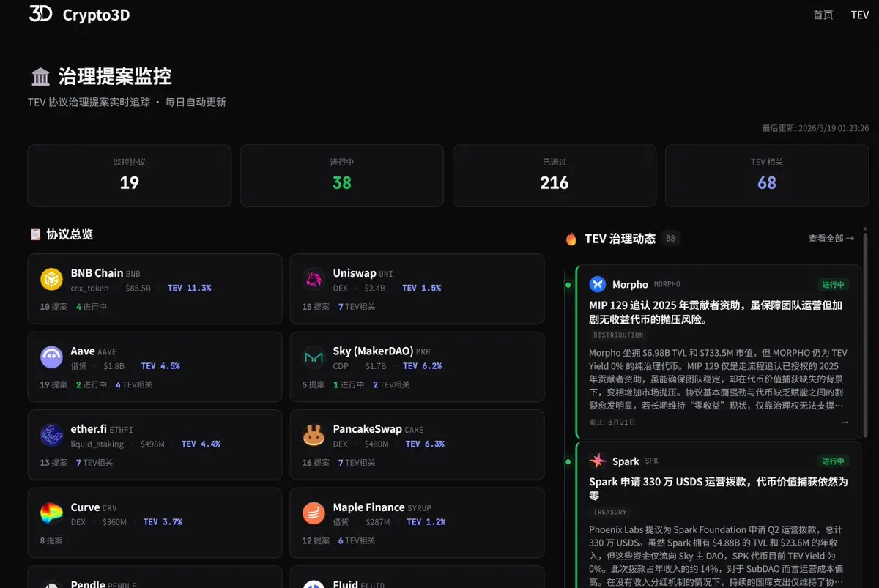Viewport: 879px width, 588px height.
Task: Click the MORPHO ticker label
Action: [667, 284]
